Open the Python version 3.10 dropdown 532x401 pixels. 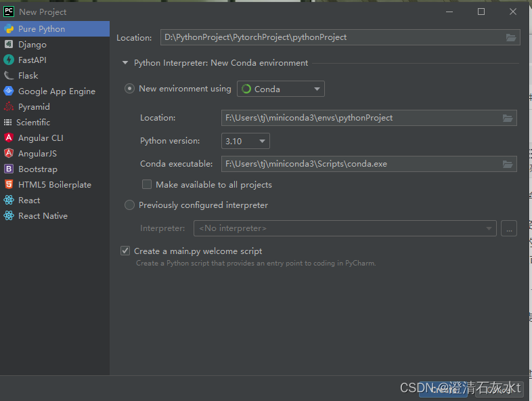tap(246, 142)
